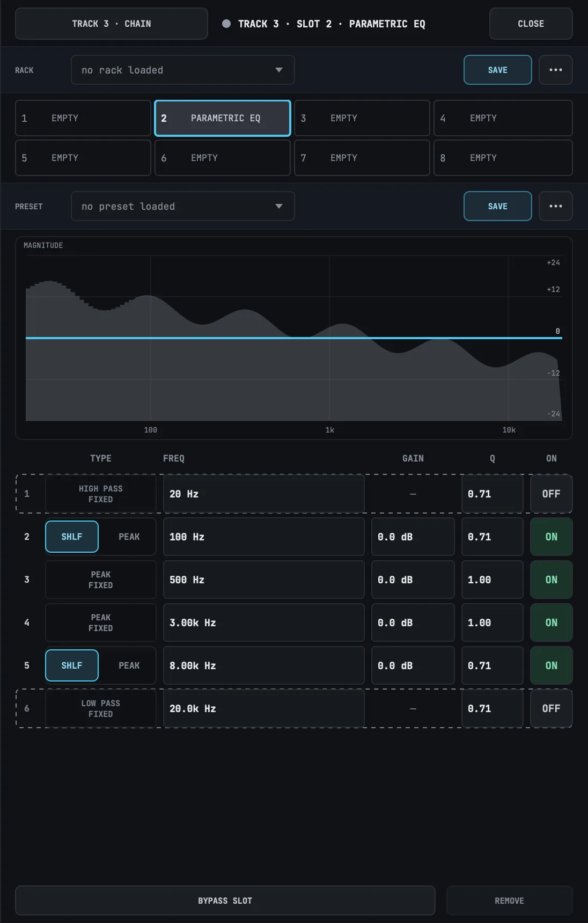Click the LOW PASS FIXED type label

tap(101, 708)
